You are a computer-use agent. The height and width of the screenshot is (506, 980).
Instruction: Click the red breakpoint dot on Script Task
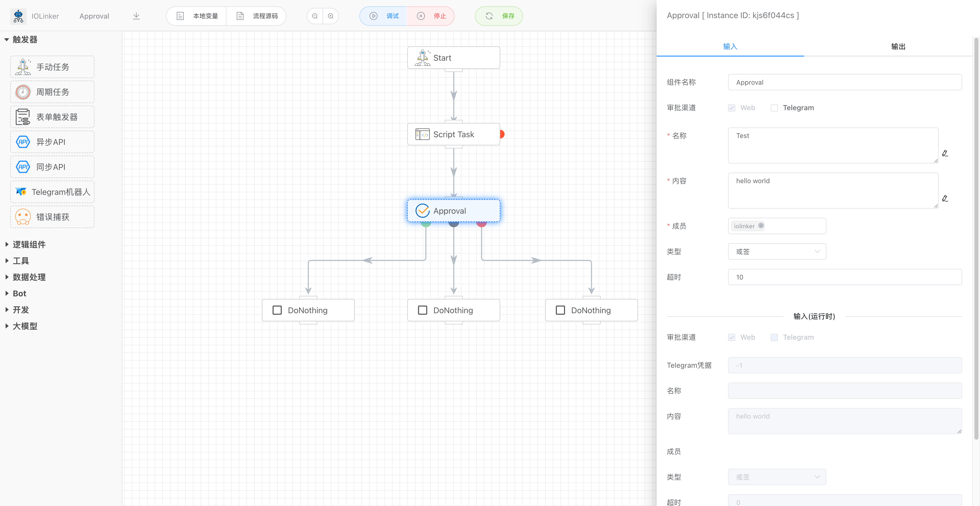pyautogui.click(x=502, y=134)
